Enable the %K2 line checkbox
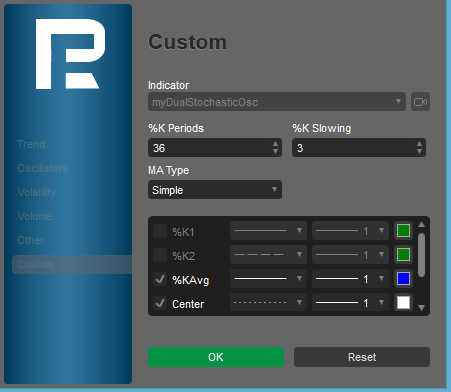 (x=160, y=255)
